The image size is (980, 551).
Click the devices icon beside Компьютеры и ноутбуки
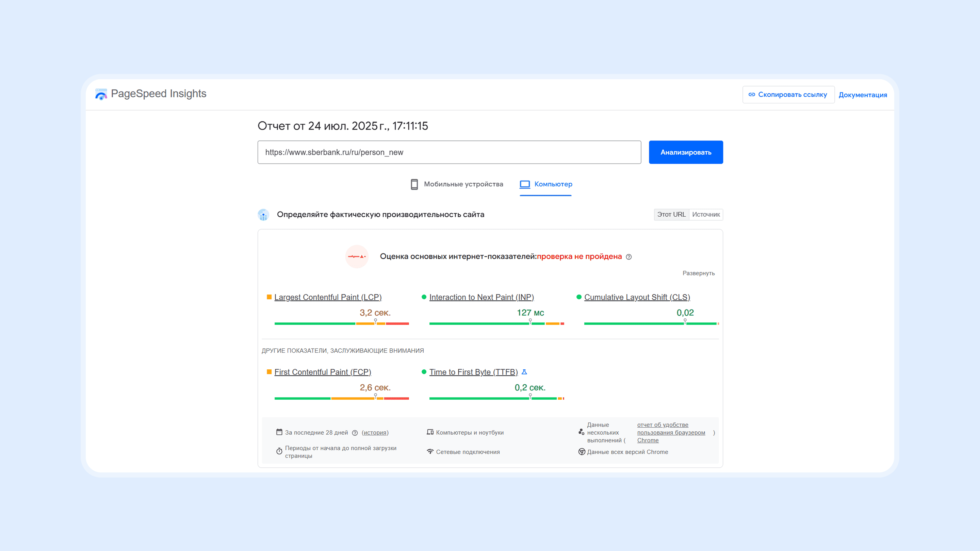(x=430, y=432)
